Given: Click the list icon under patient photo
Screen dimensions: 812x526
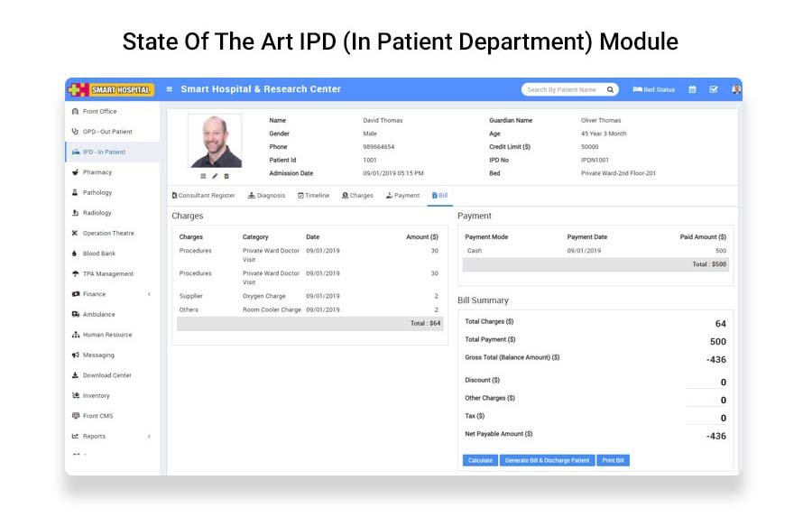Looking at the screenshot, I should pos(203,176).
